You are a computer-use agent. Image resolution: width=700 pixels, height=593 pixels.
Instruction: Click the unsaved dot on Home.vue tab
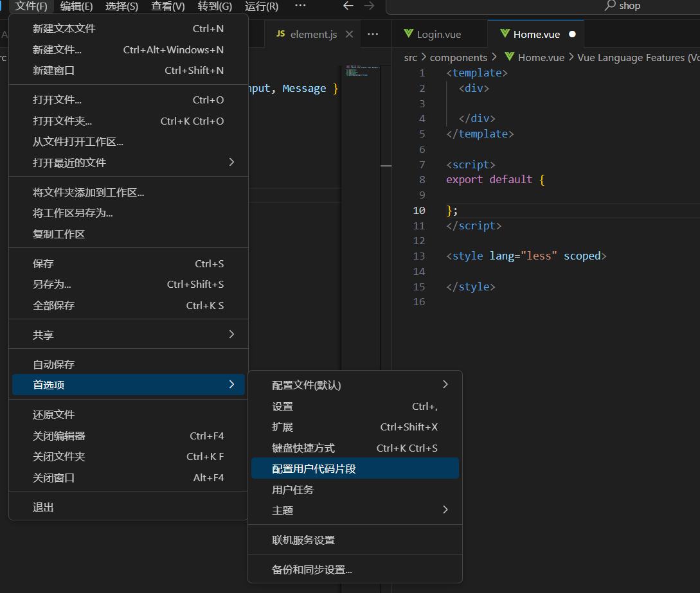[x=572, y=34]
